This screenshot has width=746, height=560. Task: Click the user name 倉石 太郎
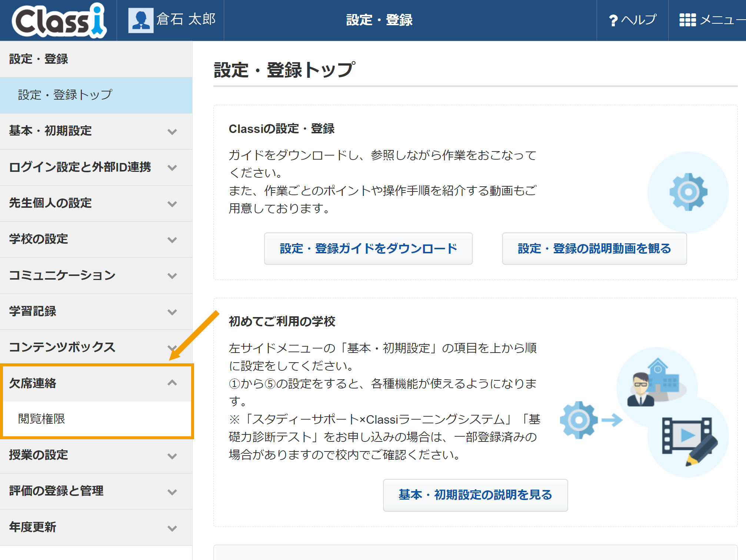click(186, 19)
